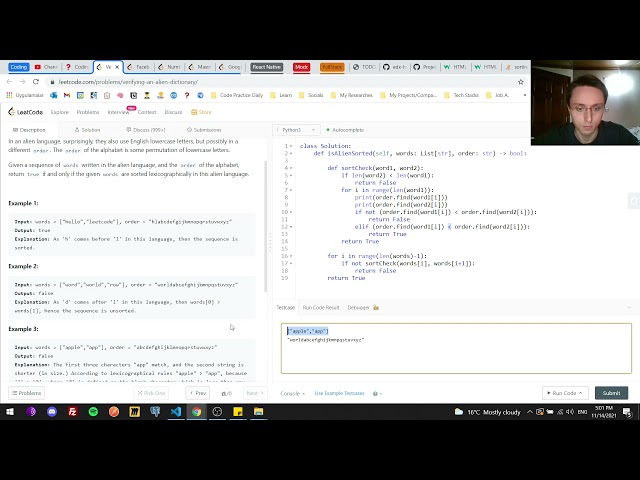Open Visual Studio Code from the taskbar
The width and height of the screenshot is (640, 480).
(x=176, y=412)
